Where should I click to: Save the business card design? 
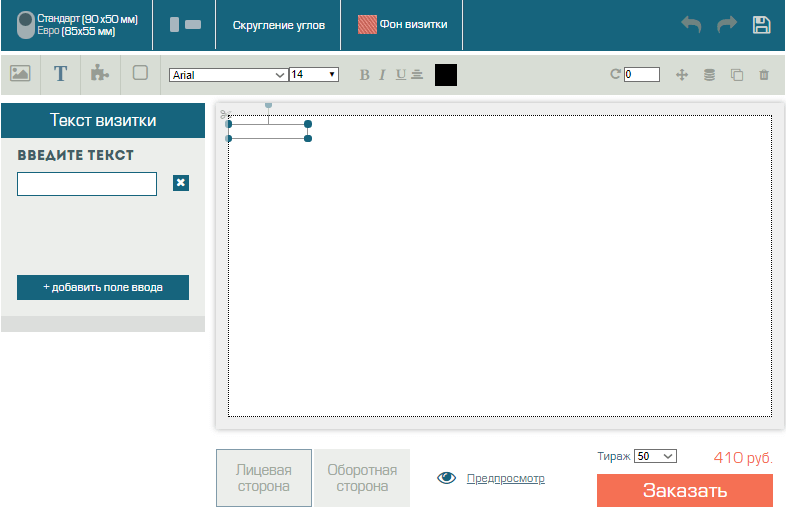[761, 25]
